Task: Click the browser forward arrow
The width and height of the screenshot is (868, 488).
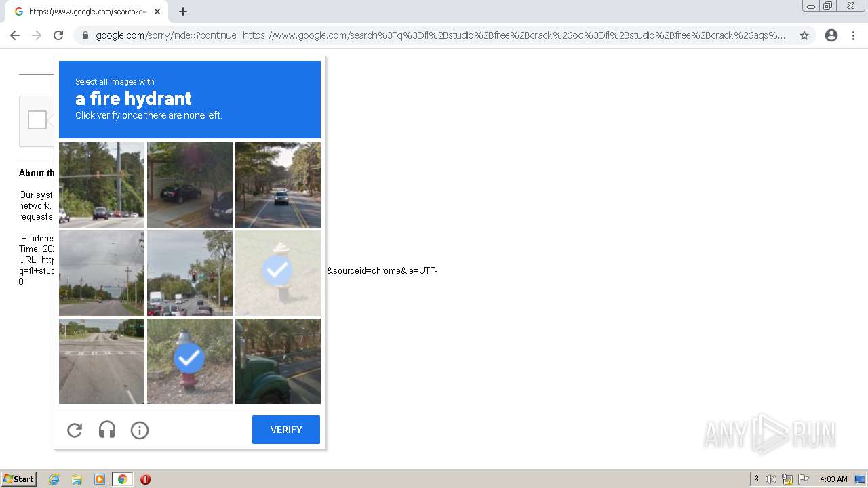Action: coord(37,35)
